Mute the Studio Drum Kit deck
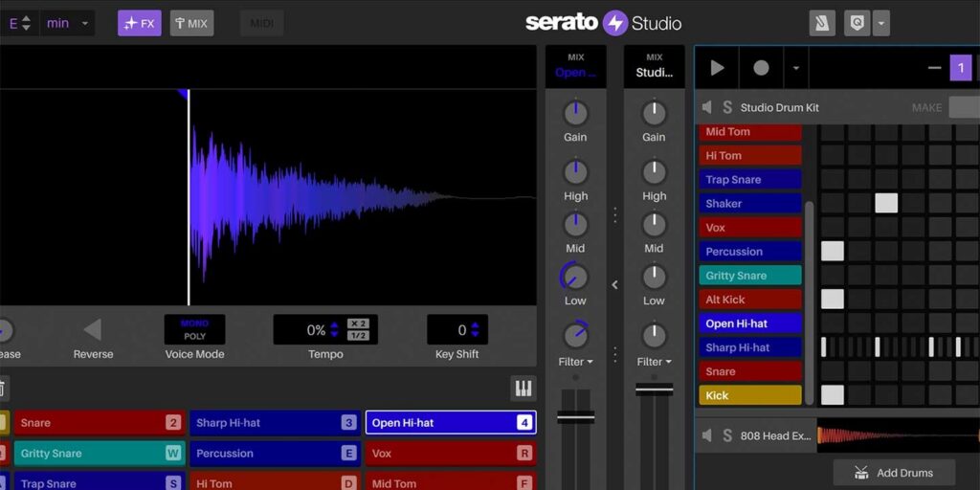This screenshot has width=980, height=490. pyautogui.click(x=707, y=107)
